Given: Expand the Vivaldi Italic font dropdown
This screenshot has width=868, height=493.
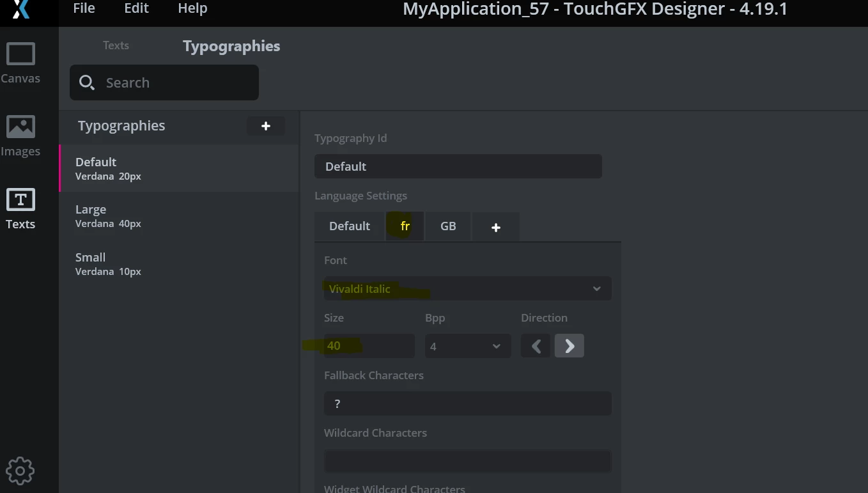Looking at the screenshot, I should coord(468,288).
